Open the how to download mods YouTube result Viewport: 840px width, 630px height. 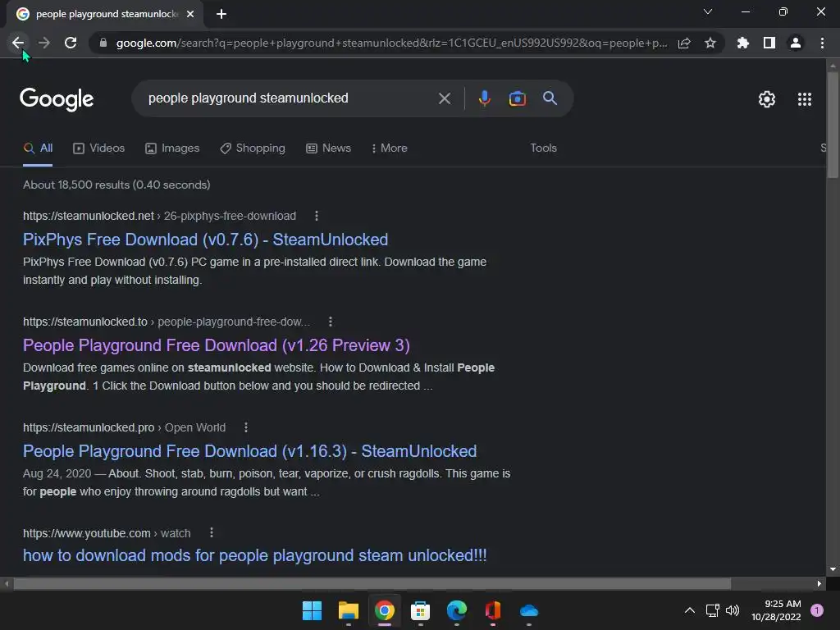tap(255, 555)
